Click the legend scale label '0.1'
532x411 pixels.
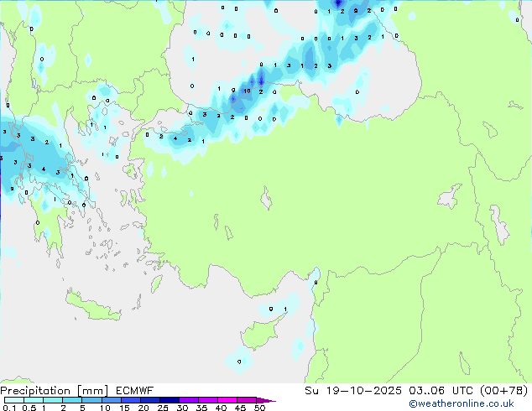[x=9, y=408]
